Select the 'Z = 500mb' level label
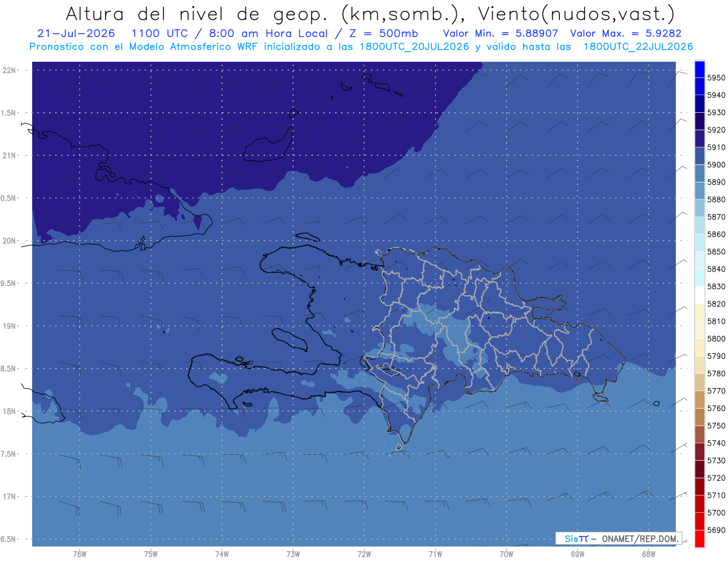This screenshot has width=728, height=562. (385, 33)
